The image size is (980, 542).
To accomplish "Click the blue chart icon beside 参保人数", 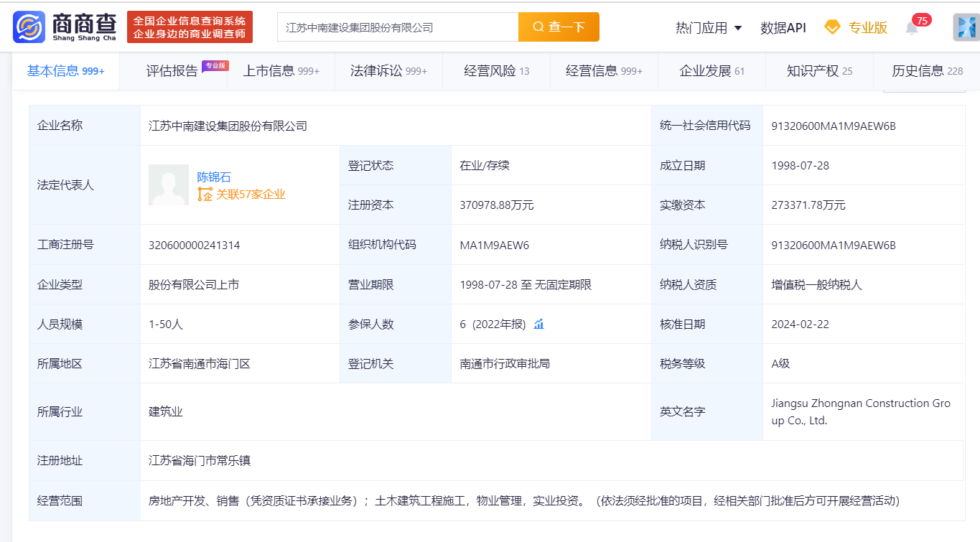I will (x=539, y=324).
